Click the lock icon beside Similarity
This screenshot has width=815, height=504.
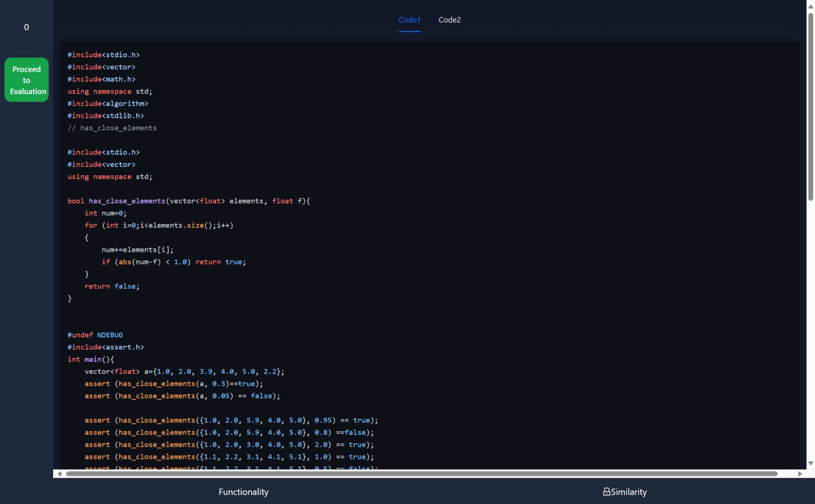606,491
